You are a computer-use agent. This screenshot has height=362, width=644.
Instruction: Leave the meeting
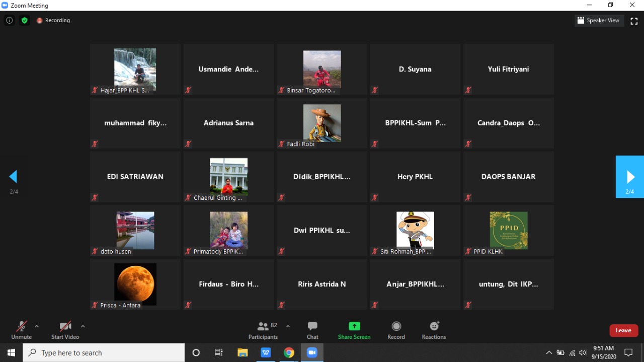(623, 330)
